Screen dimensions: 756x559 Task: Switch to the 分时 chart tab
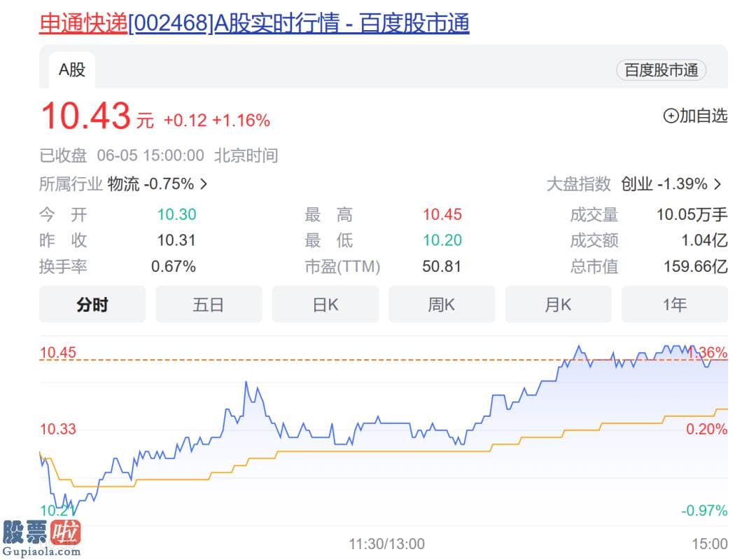tap(92, 304)
